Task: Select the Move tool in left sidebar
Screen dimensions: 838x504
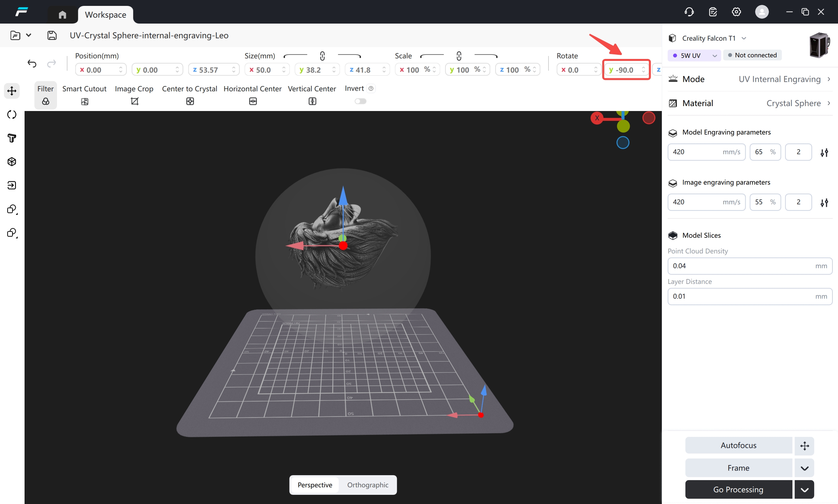Action: (12, 91)
